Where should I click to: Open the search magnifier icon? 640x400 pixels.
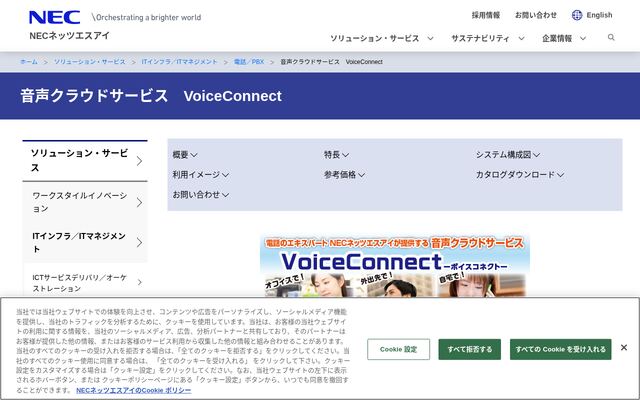point(611,38)
